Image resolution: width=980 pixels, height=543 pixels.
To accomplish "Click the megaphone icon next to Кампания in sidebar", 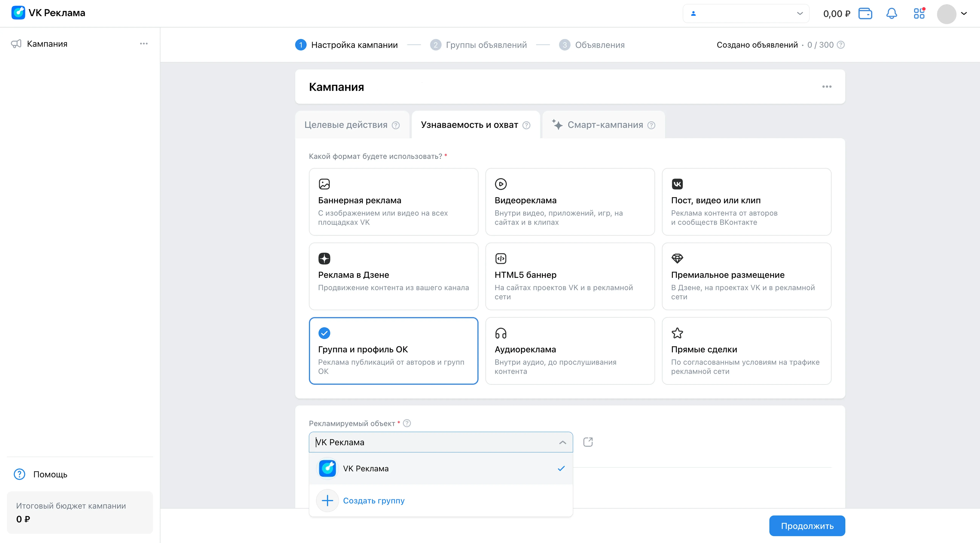I will click(x=16, y=44).
